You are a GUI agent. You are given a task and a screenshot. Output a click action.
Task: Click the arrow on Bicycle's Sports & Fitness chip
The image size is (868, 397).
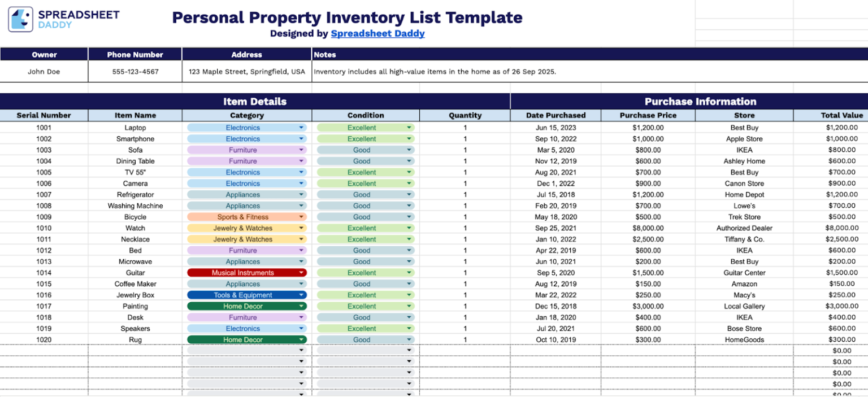tap(301, 217)
